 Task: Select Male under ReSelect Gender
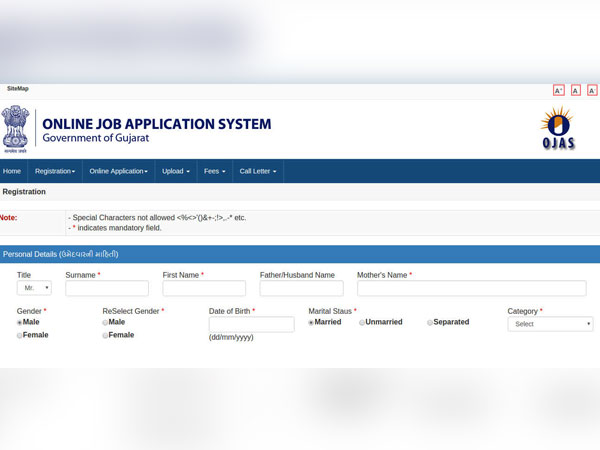tap(105, 323)
